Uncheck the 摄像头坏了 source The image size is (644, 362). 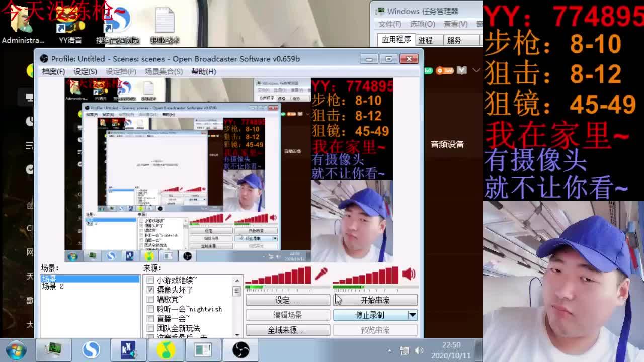tap(150, 290)
